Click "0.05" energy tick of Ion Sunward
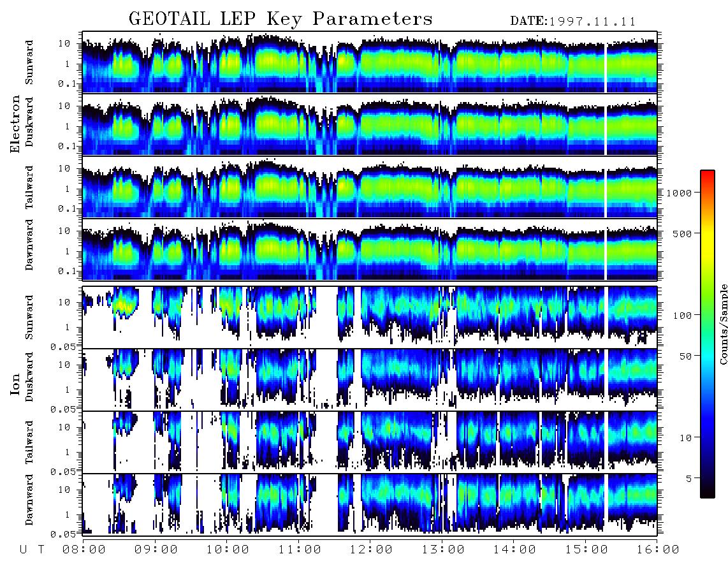The height and width of the screenshot is (561, 728). click(63, 346)
